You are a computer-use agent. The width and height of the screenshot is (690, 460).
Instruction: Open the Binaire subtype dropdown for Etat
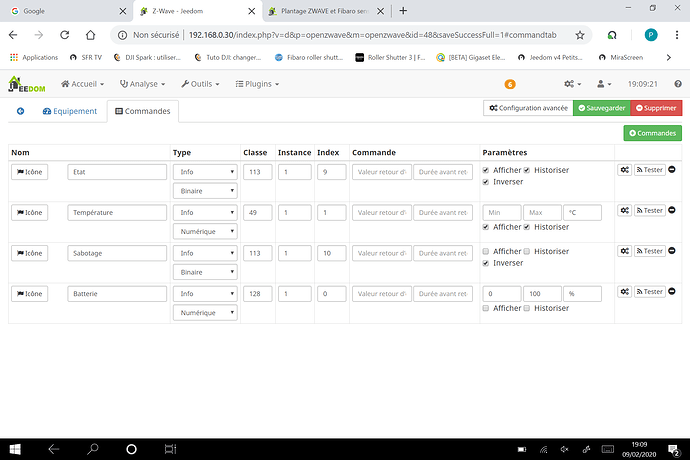click(x=204, y=190)
